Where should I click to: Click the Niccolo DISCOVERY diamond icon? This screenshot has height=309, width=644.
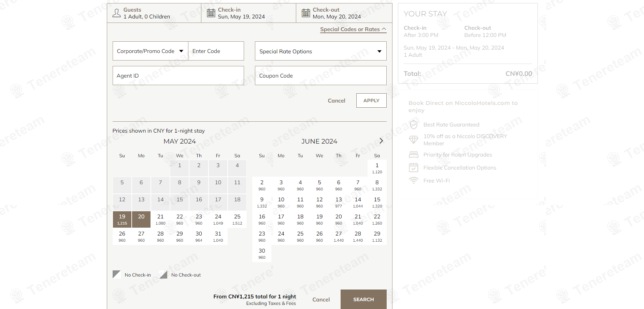click(x=414, y=139)
